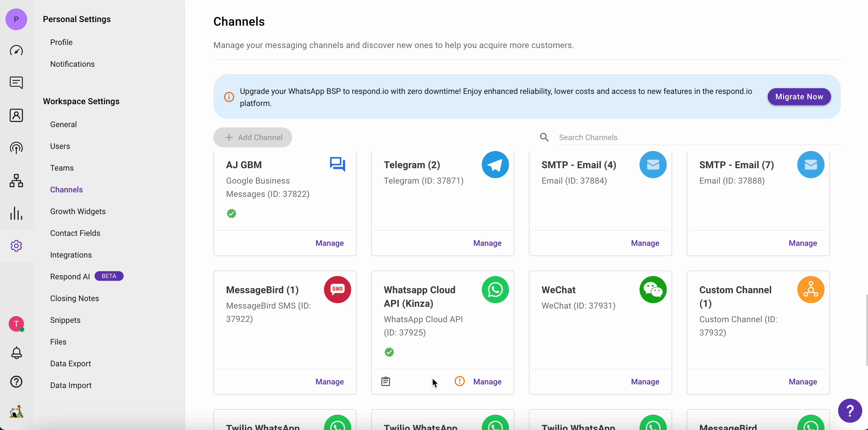Manage the Telegram (2) channel
This screenshot has width=868, height=430.
pos(487,243)
